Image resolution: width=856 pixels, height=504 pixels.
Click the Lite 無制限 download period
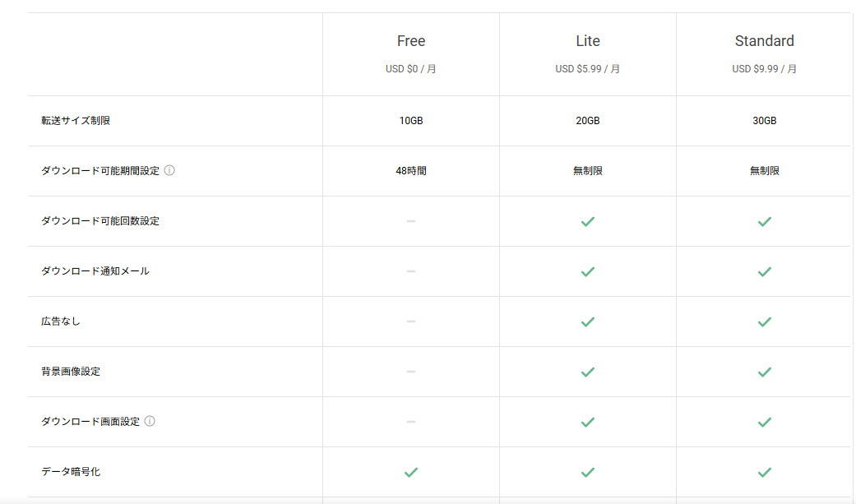tap(587, 171)
